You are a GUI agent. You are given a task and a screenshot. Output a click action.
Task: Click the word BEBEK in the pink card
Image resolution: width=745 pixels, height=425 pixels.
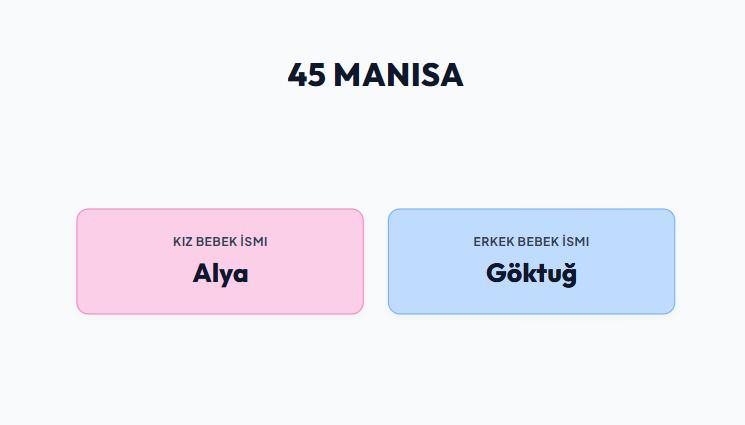216,241
